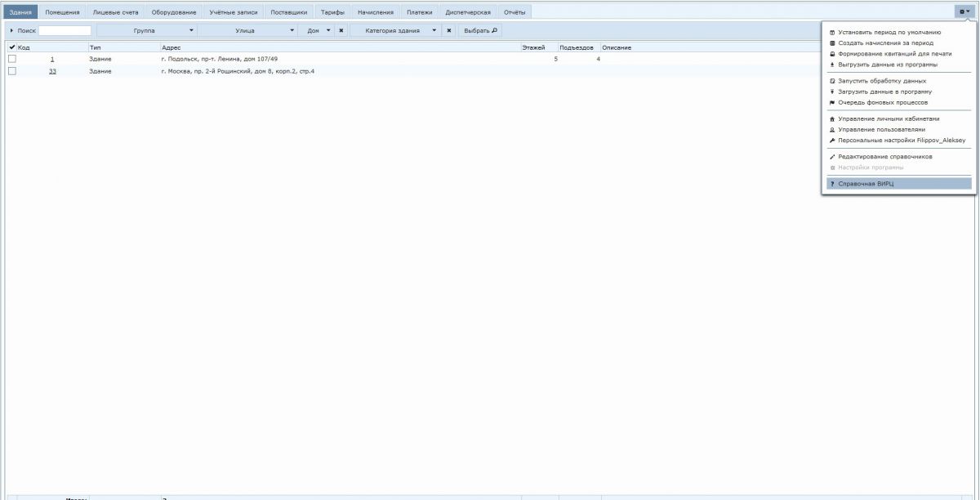The image size is (980, 500).
Task: Click the gear settings menu button
Action: click(964, 11)
